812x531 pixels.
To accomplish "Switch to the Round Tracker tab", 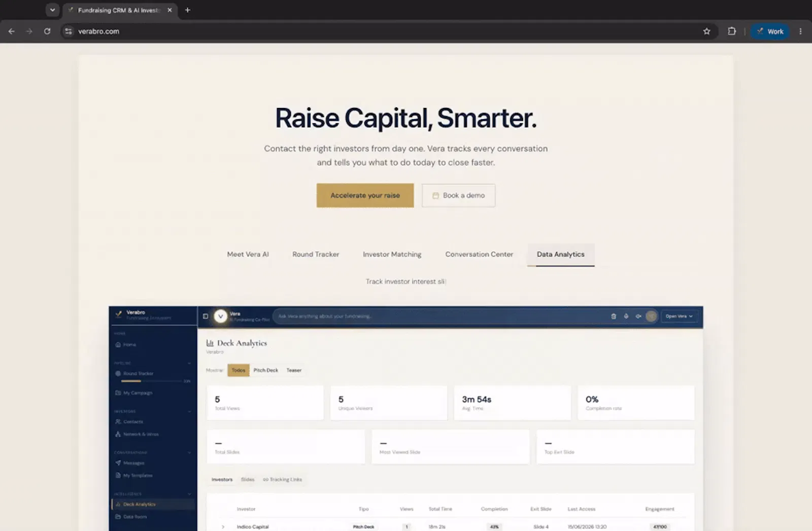I will (x=316, y=254).
